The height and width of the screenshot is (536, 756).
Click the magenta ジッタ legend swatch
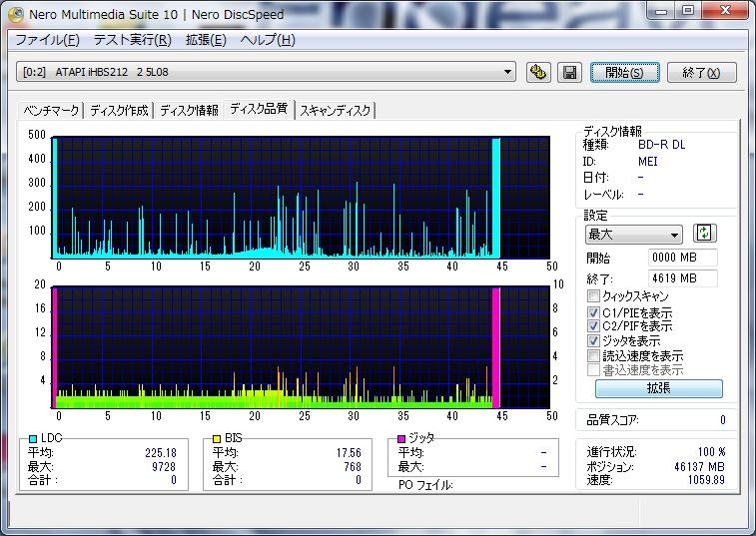point(401,438)
